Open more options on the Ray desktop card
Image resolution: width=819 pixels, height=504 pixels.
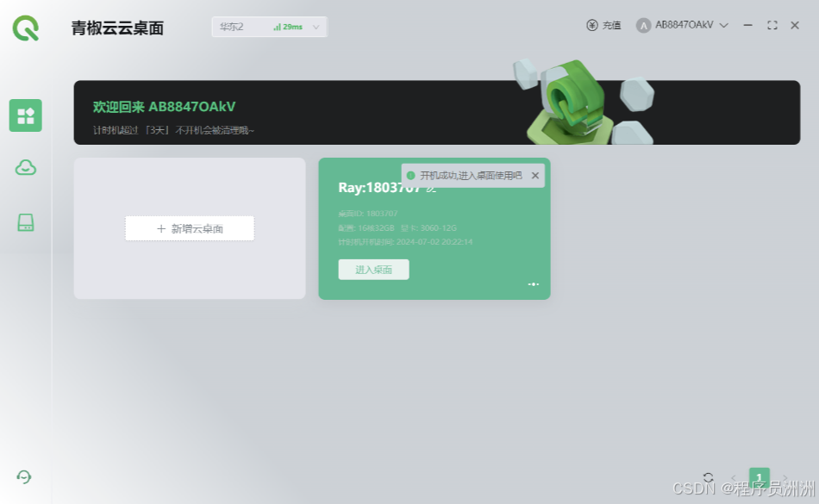(534, 284)
